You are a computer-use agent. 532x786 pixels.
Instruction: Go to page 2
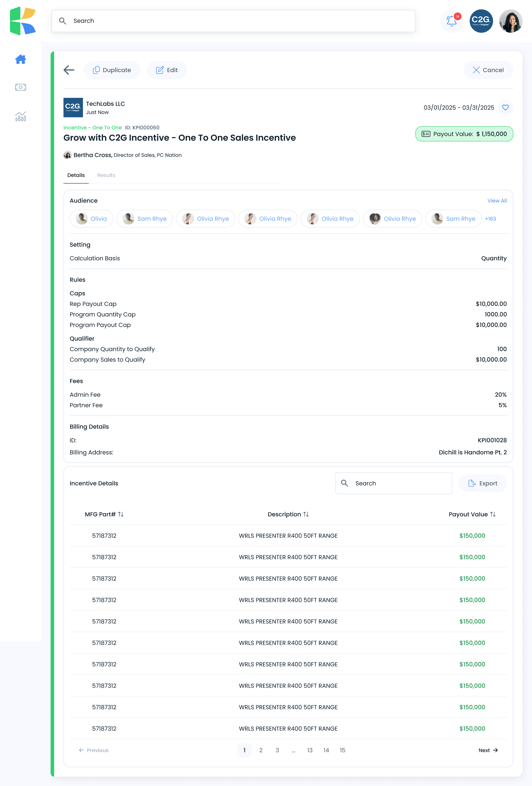[x=261, y=750]
